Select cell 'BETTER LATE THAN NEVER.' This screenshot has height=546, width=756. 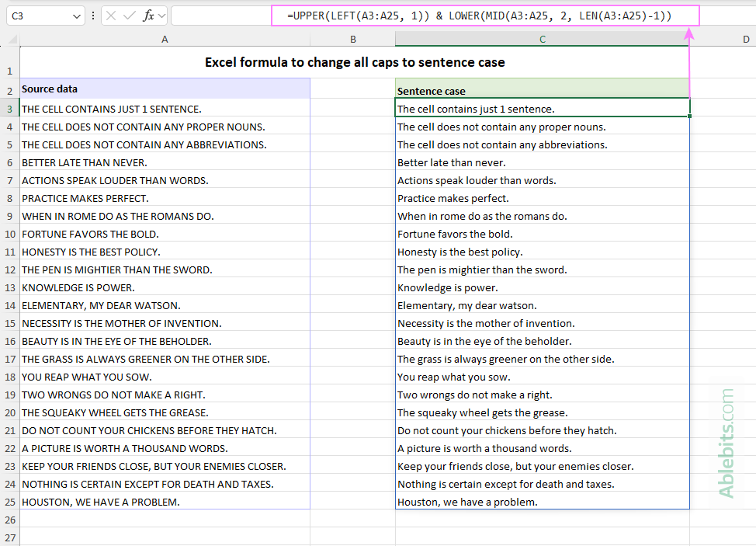pos(165,162)
